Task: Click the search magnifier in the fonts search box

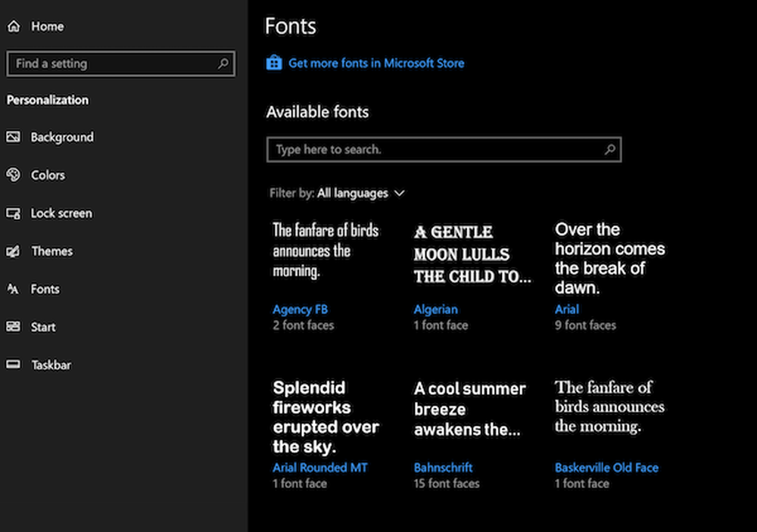Action: [x=609, y=149]
